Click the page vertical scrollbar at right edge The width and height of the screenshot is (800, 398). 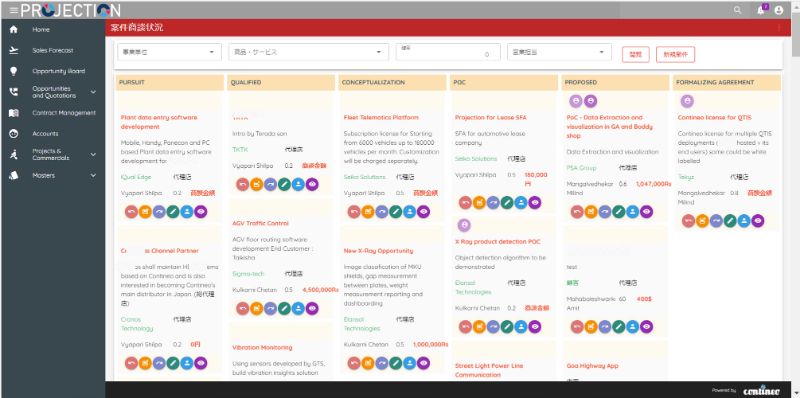coord(795,36)
